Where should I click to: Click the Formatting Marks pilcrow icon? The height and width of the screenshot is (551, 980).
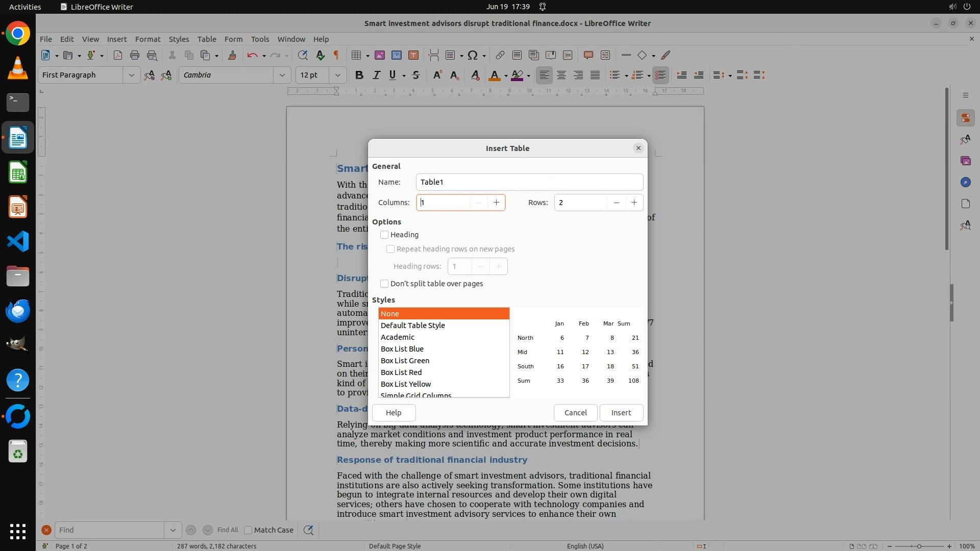click(336, 55)
